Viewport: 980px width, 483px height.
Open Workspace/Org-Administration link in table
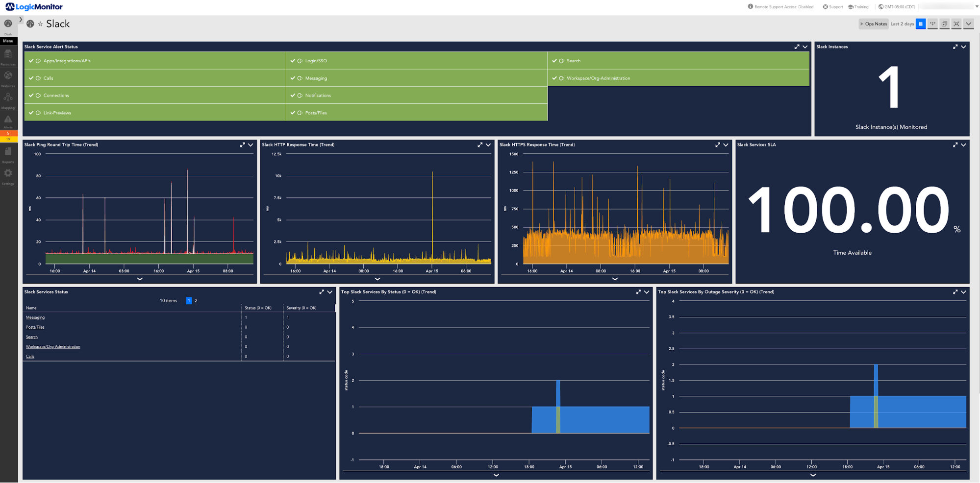(x=53, y=347)
